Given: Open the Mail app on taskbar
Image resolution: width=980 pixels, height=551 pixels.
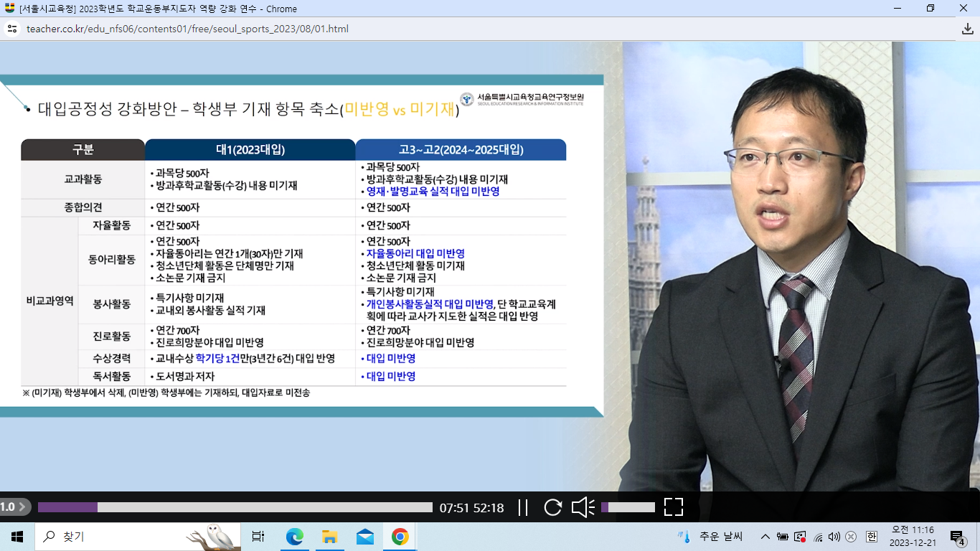Looking at the screenshot, I should (365, 537).
